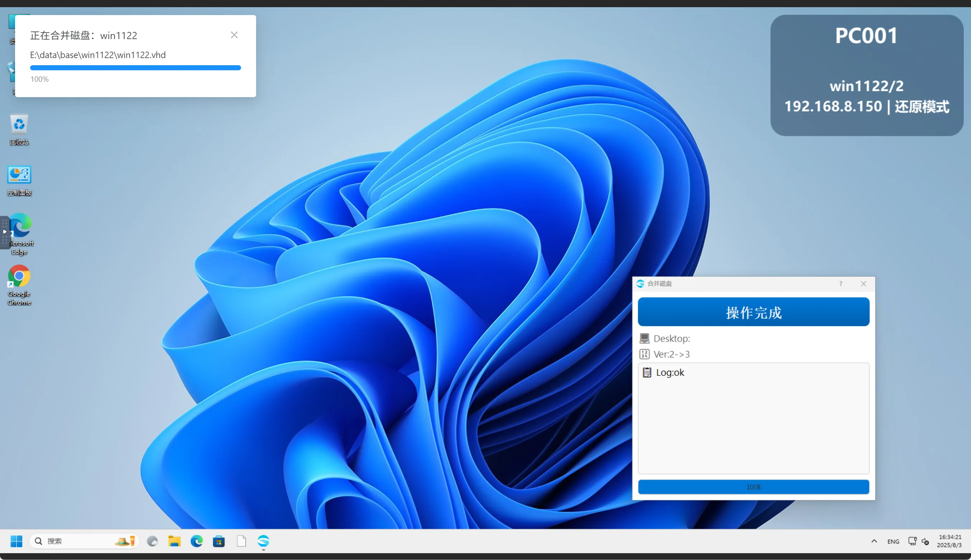Expand the side handle on left edge
971x560 pixels.
[5, 232]
